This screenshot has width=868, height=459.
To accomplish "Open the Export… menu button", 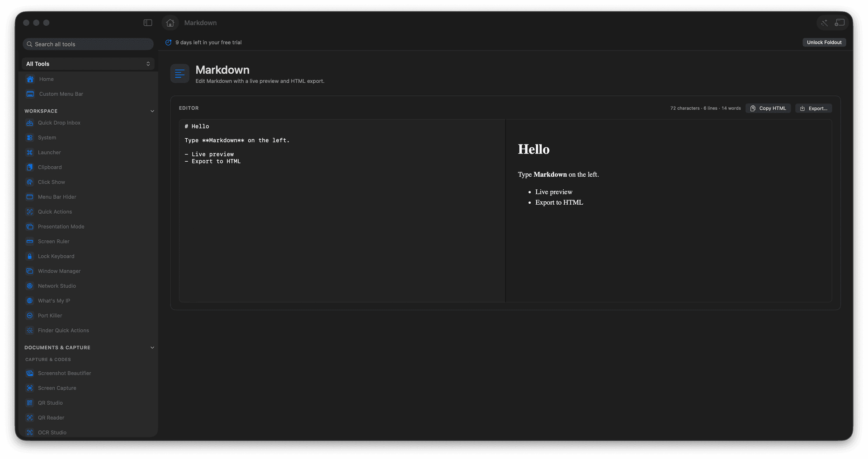I will point(814,108).
